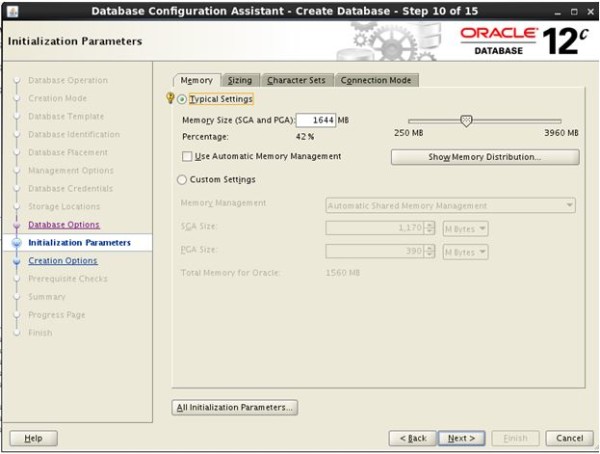Viewport: 600px width, 454px height.
Task: Click Database Template step in sidebar
Action: (x=66, y=116)
